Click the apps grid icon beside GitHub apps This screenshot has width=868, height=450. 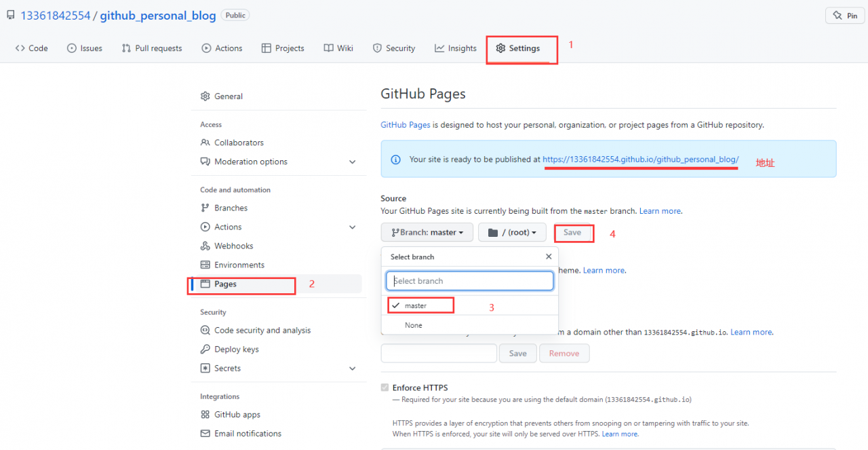click(205, 415)
